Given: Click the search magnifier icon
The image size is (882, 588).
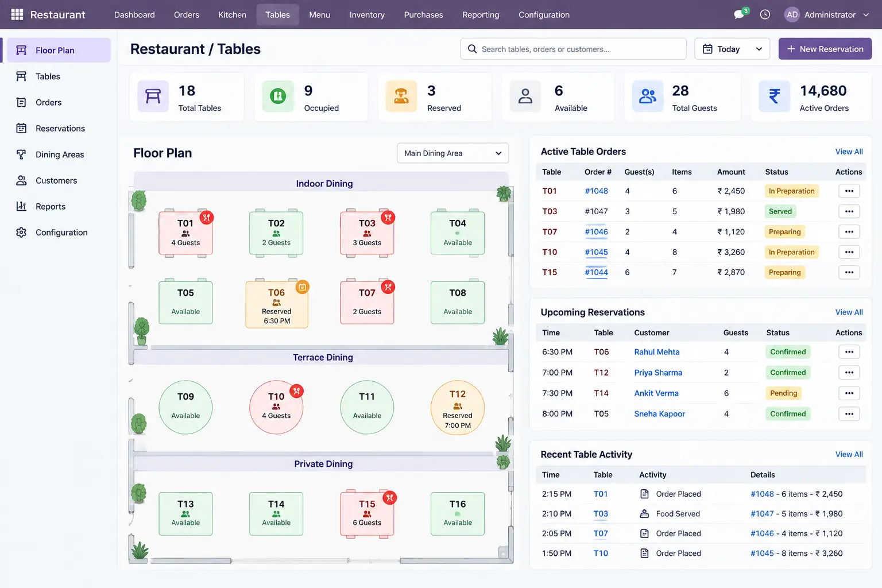Looking at the screenshot, I should 472,49.
